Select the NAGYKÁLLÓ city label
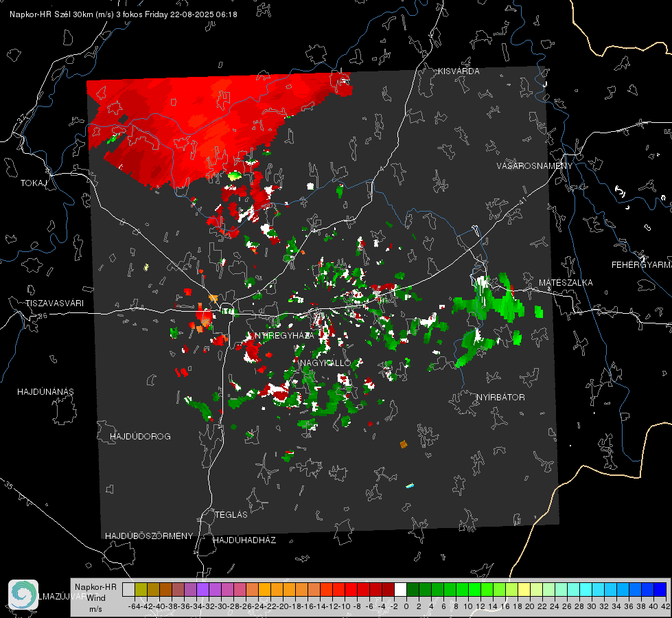The height and width of the screenshot is (618, 672). pyautogui.click(x=325, y=363)
